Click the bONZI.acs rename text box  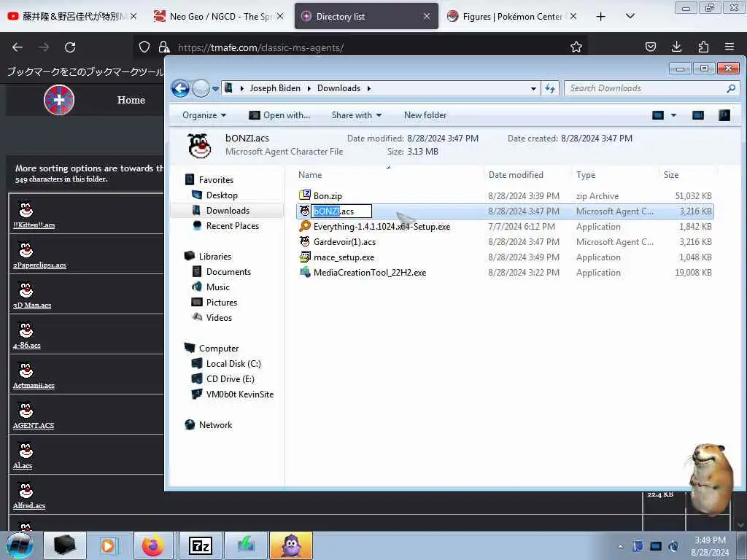341,211
